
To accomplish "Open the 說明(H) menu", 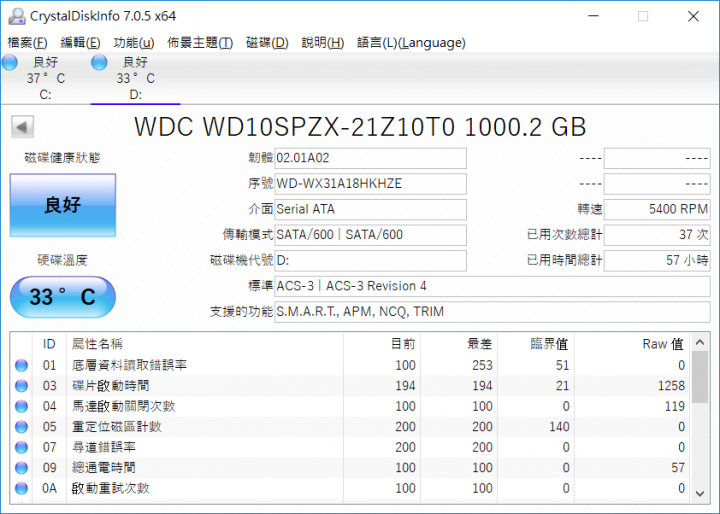I will 322,43.
